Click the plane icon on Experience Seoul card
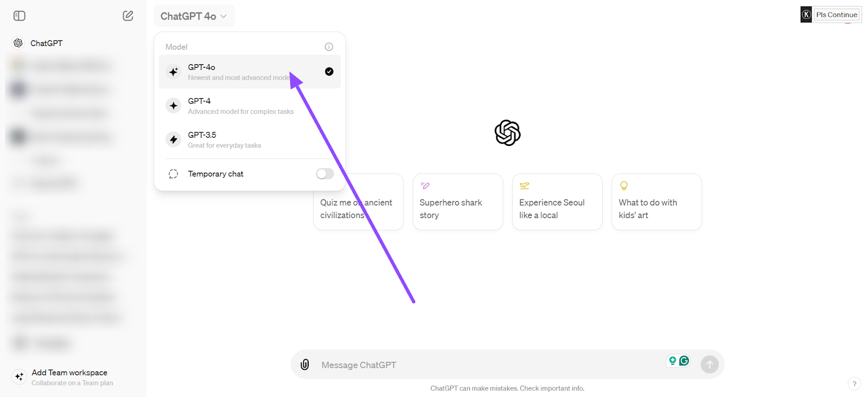868x397 pixels. tap(525, 186)
